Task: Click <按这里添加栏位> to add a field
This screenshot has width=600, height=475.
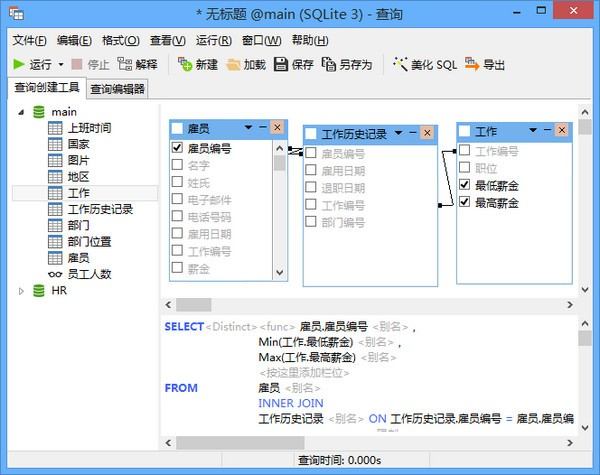Action: [x=304, y=373]
